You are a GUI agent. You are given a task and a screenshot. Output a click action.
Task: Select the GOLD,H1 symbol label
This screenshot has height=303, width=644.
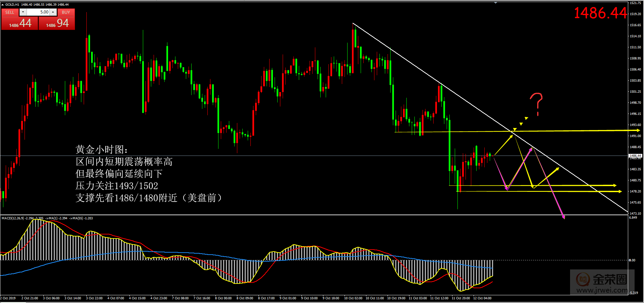[x=13, y=5]
